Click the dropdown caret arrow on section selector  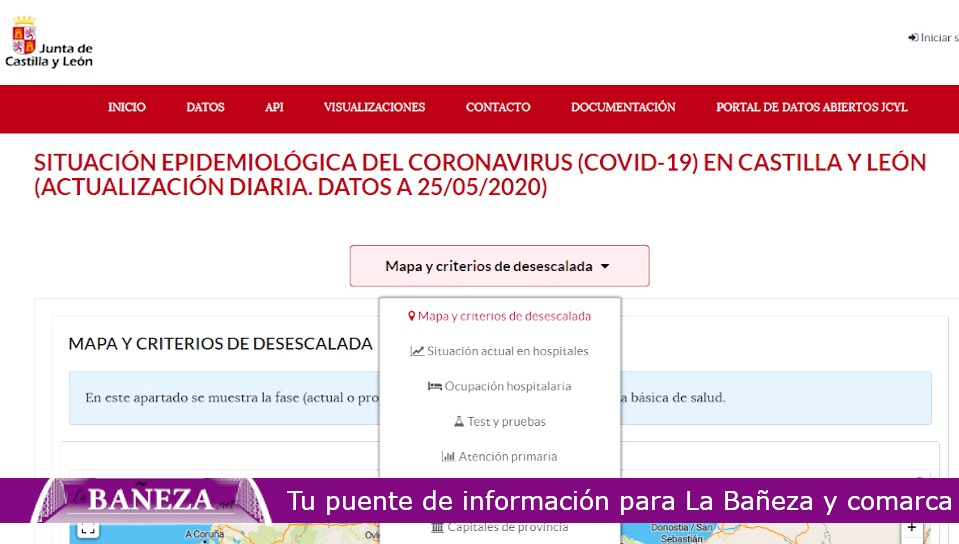pyautogui.click(x=605, y=267)
